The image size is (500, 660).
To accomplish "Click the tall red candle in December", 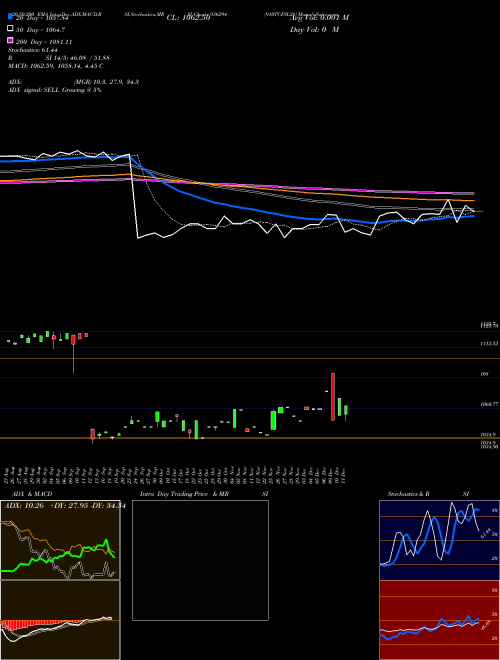I will point(333,397).
